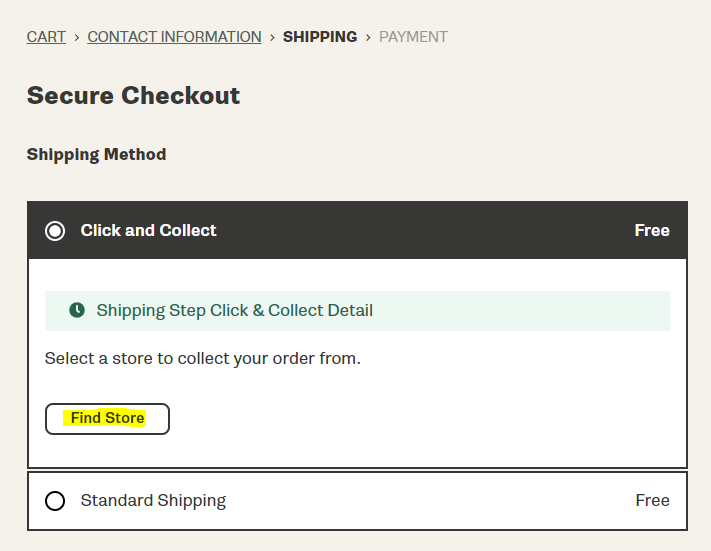Click the Free price on Standard Shipping
711x551 pixels.
tap(653, 500)
